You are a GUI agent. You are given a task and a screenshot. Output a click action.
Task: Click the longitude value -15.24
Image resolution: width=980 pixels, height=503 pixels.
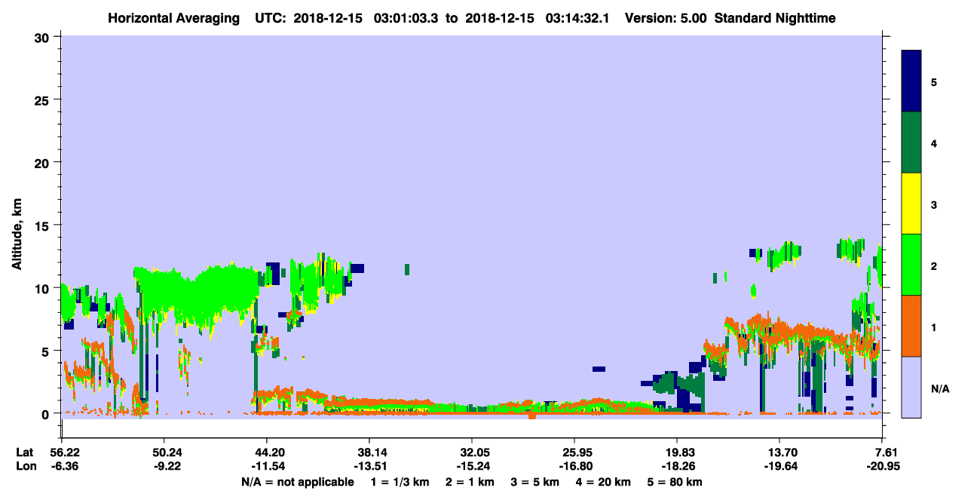pos(472,466)
